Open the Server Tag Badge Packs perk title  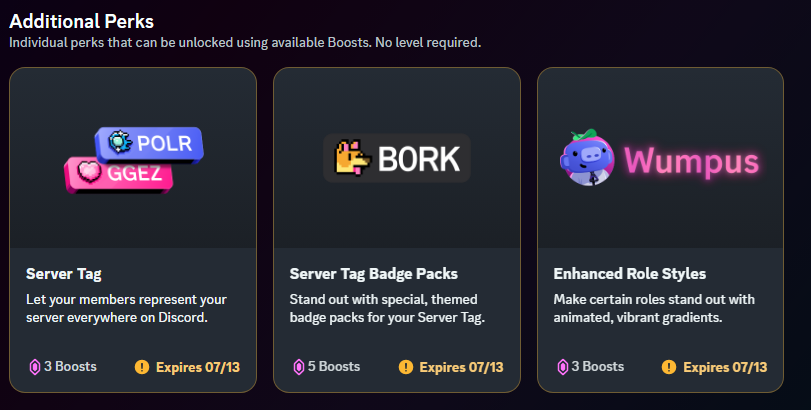pyautogui.click(x=373, y=274)
